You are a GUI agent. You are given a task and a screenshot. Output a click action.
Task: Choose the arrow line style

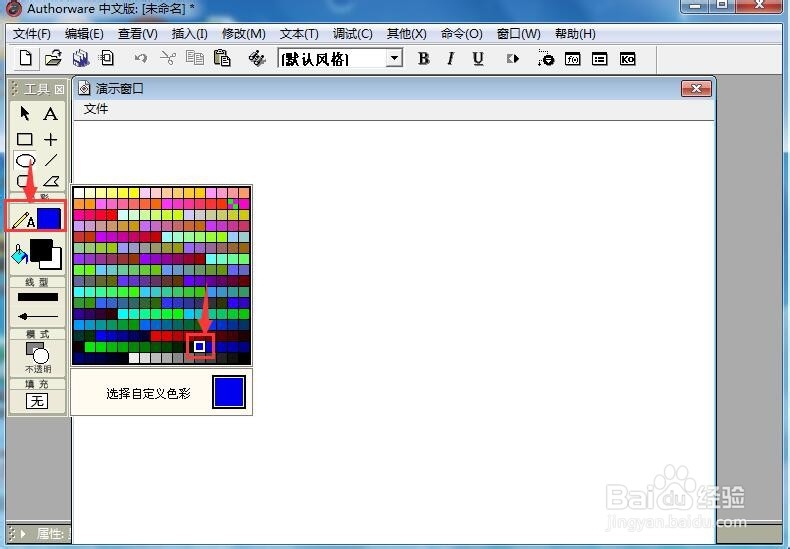click(38, 316)
